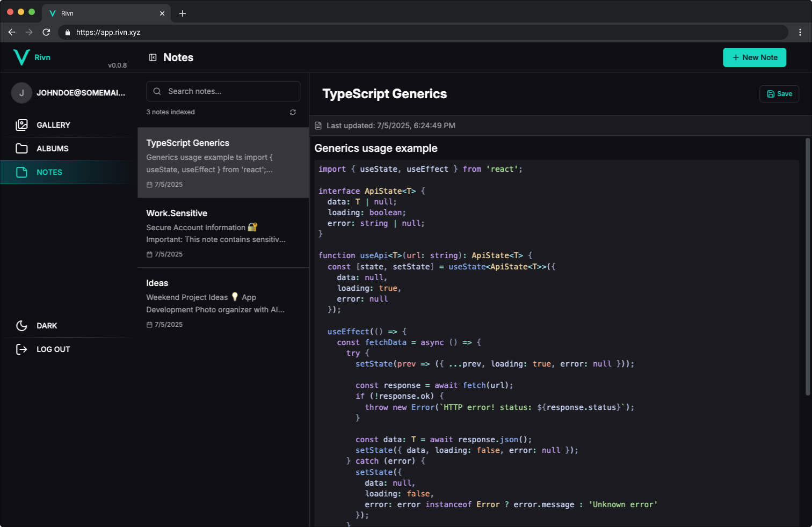Click the address bar URL
This screenshot has width=812, height=527.
point(108,32)
